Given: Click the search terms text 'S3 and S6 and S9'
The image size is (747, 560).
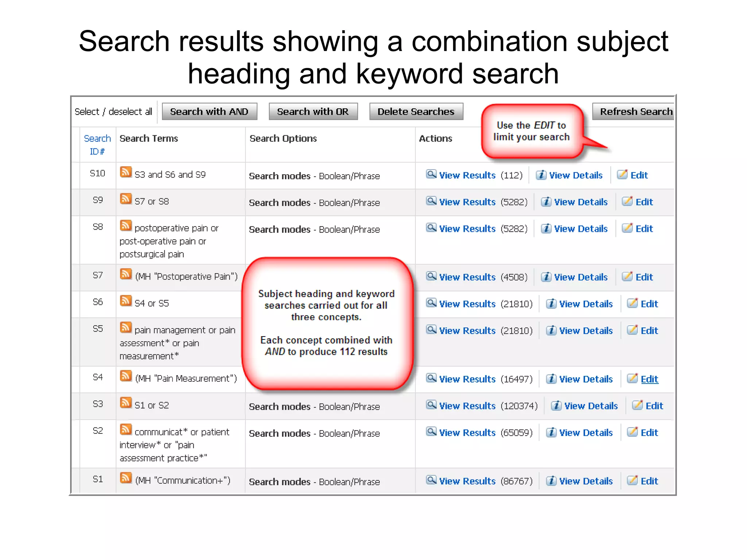Looking at the screenshot, I should (x=170, y=175).
